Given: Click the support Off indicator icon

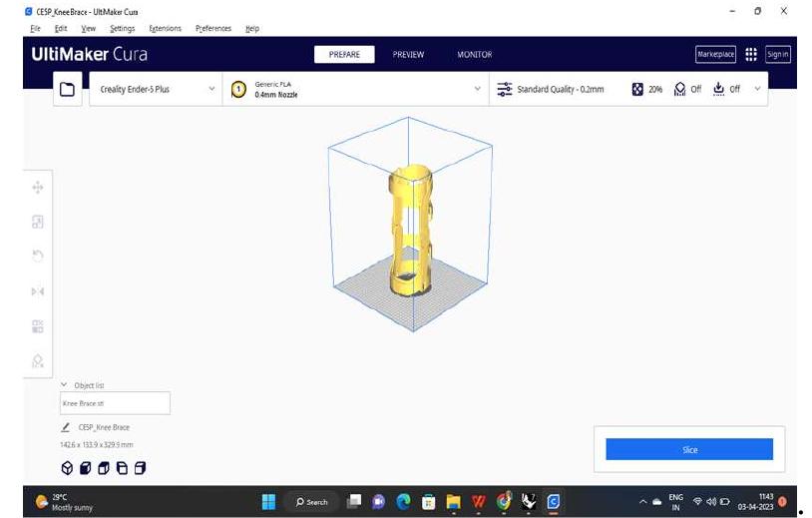Looking at the screenshot, I should point(680,89).
